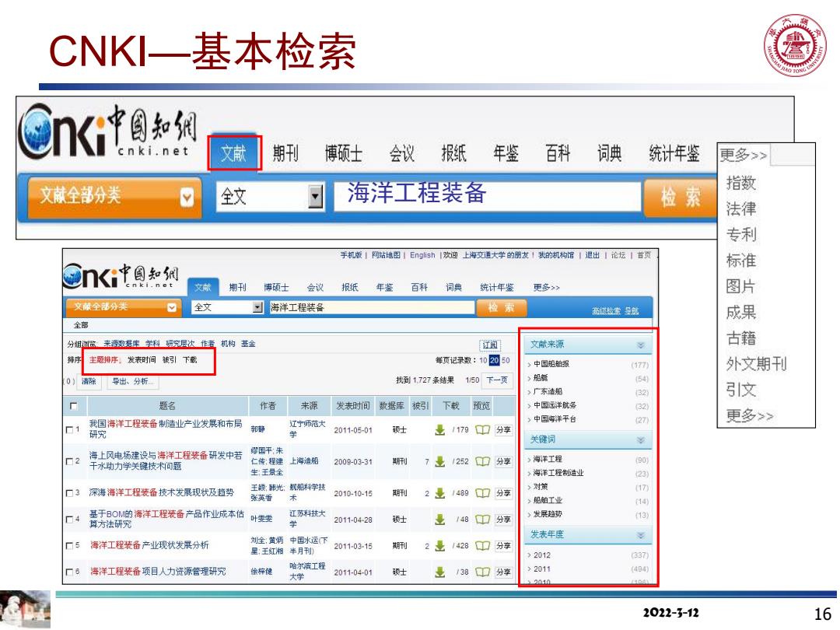Filter results to year 2012
Screen dimensions: 840x630
[542, 555]
